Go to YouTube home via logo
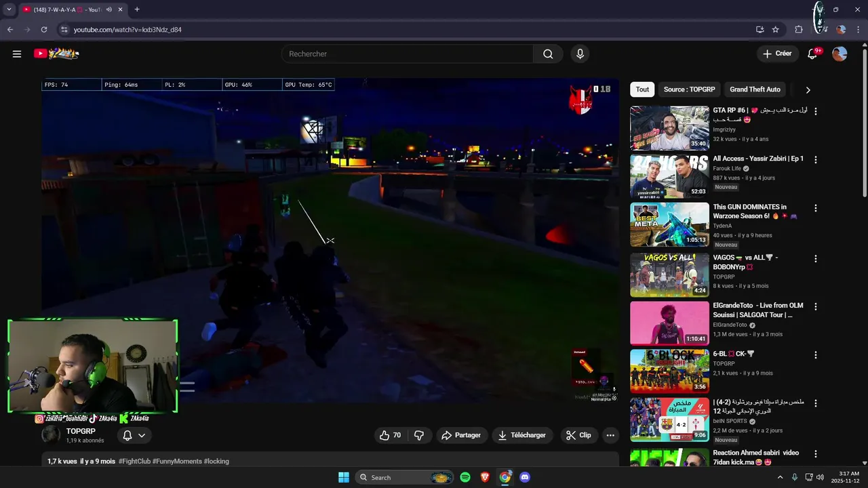The height and width of the screenshot is (488, 868). (x=56, y=54)
